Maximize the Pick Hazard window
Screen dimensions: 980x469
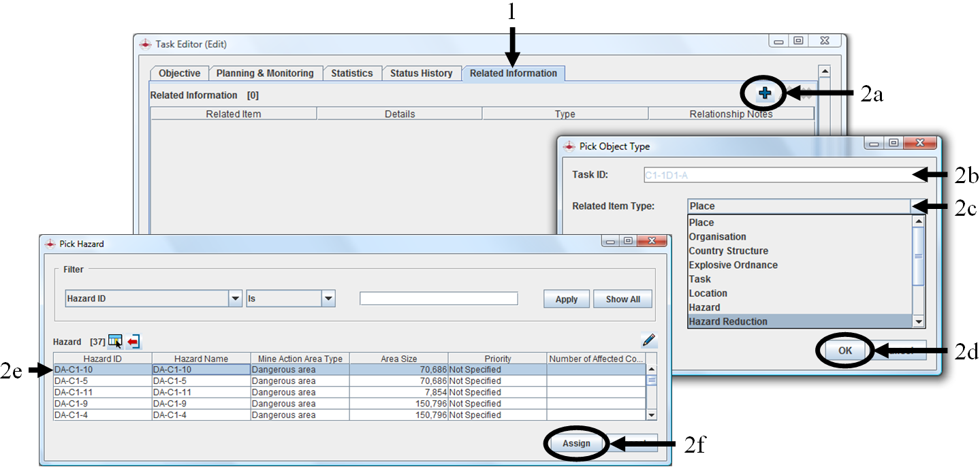click(x=628, y=242)
